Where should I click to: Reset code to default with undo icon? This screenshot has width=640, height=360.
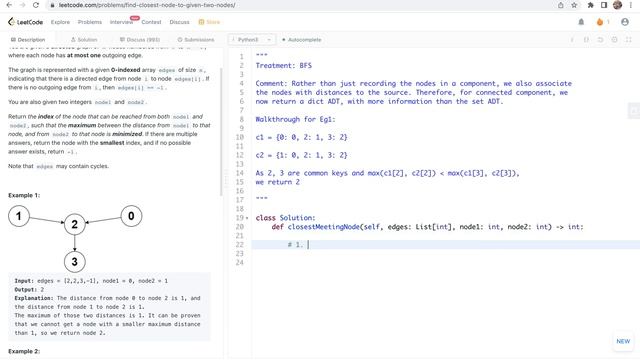[600, 40]
